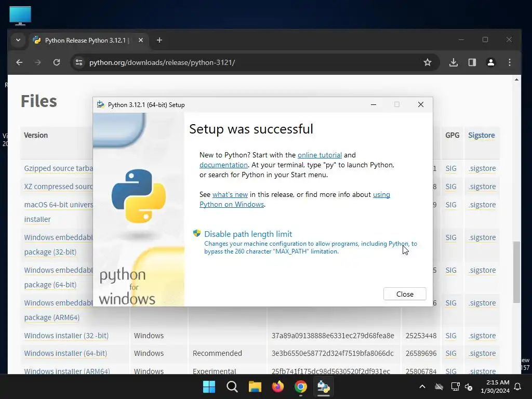Show hidden tray icons chevron
This screenshot has height=399, width=532.
[422, 387]
